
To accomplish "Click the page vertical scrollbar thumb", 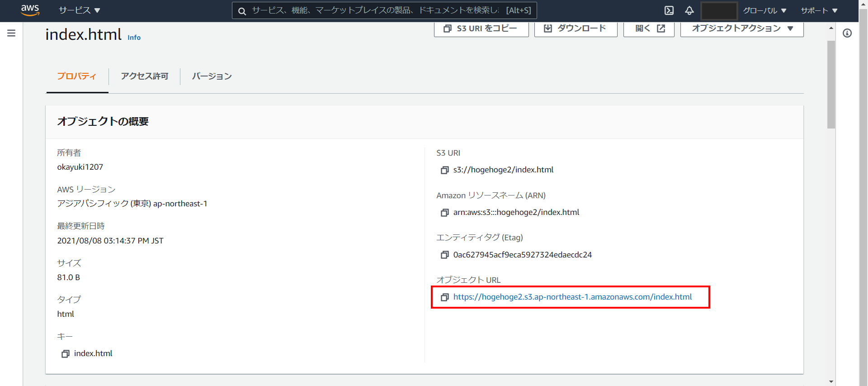I will (x=831, y=85).
